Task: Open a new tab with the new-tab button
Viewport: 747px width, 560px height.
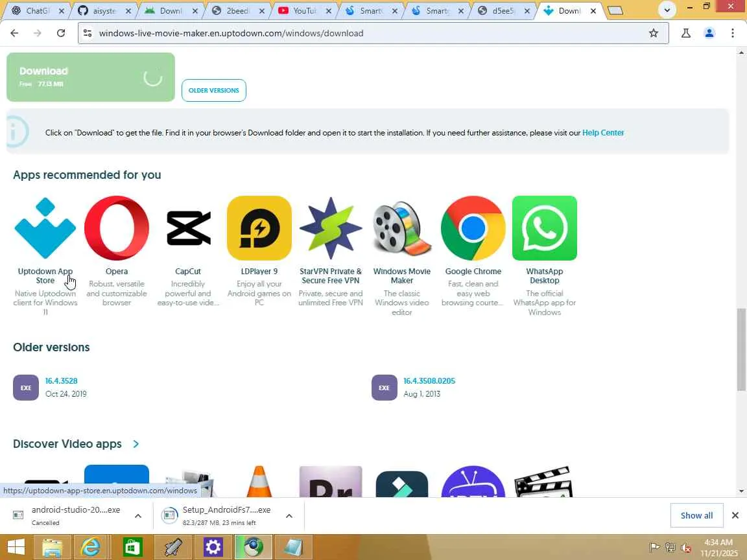Action: click(615, 10)
